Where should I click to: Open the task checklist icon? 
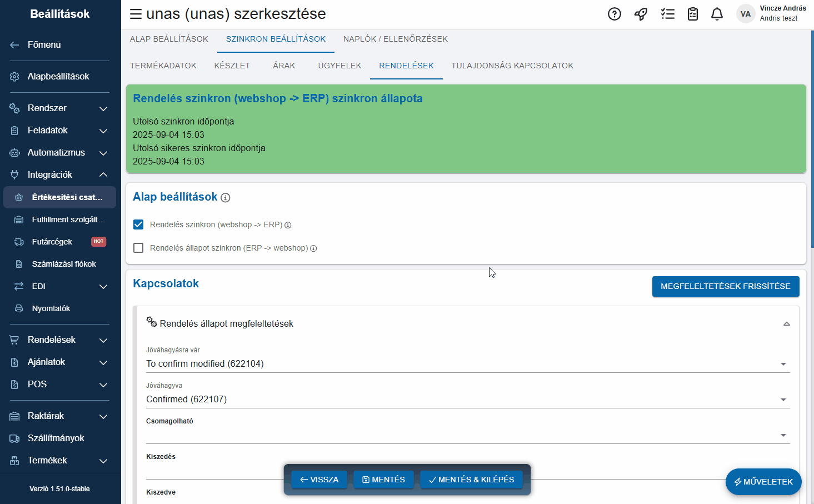667,14
